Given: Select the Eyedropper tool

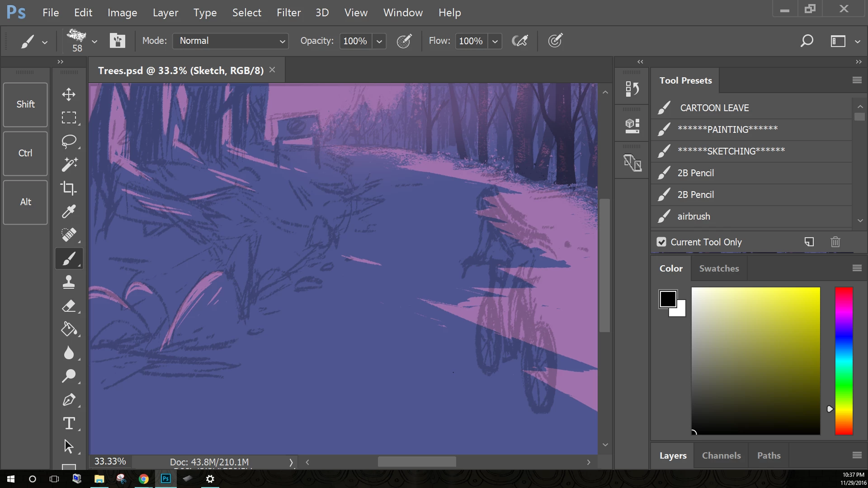Looking at the screenshot, I should click(x=69, y=211).
